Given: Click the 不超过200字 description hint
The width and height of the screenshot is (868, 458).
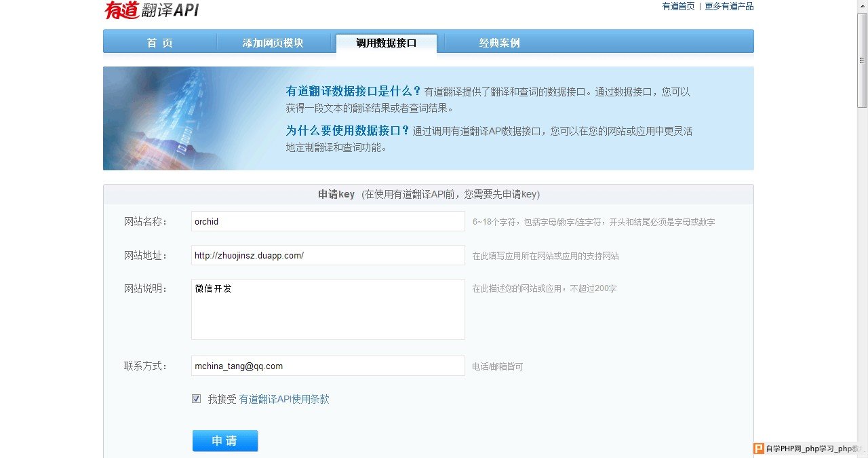Looking at the screenshot, I should pos(545,288).
